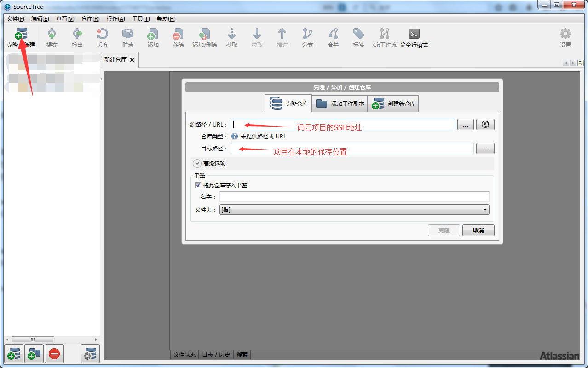588x368 pixels.
Task: Open the 操作(A) menu
Action: click(115, 19)
